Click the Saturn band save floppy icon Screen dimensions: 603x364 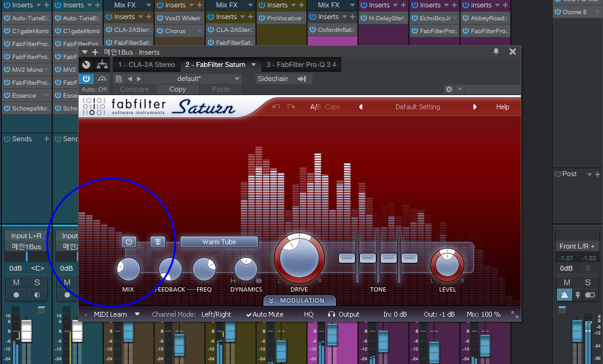tap(157, 242)
